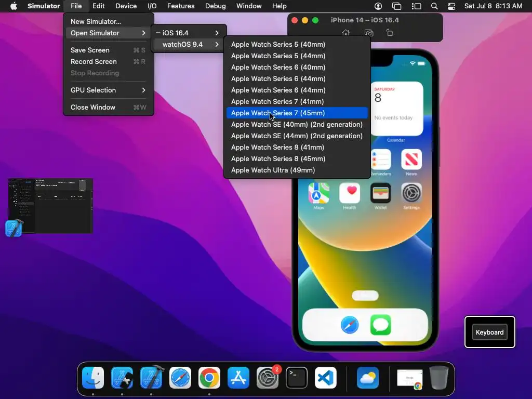Screen dimensions: 532x399
Task: Select Apple Watch Series 7 (45mm)
Action: [297, 113]
